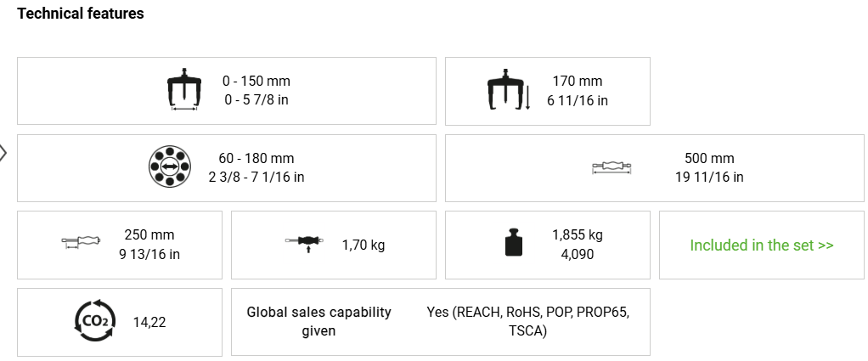
Task: Select the '0 - 150 mm' span value
Action: pos(256,81)
